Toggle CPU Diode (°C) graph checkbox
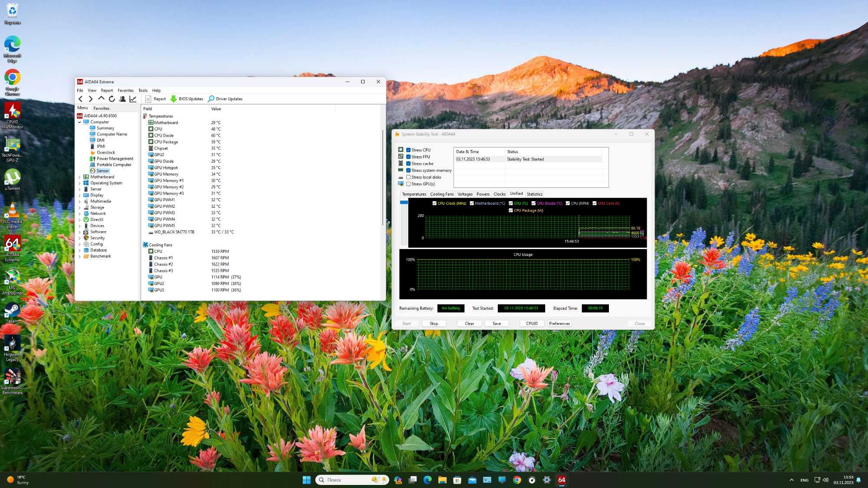This screenshot has width=868, height=488. (x=533, y=203)
